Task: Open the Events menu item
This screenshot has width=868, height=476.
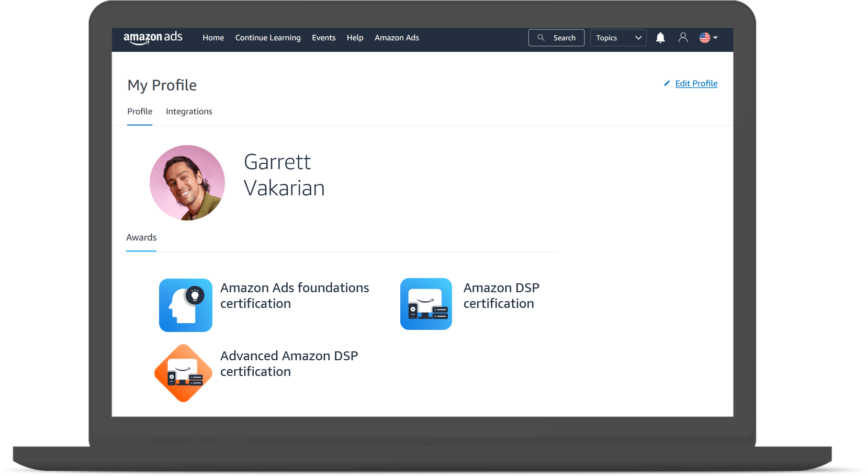Action: [324, 38]
